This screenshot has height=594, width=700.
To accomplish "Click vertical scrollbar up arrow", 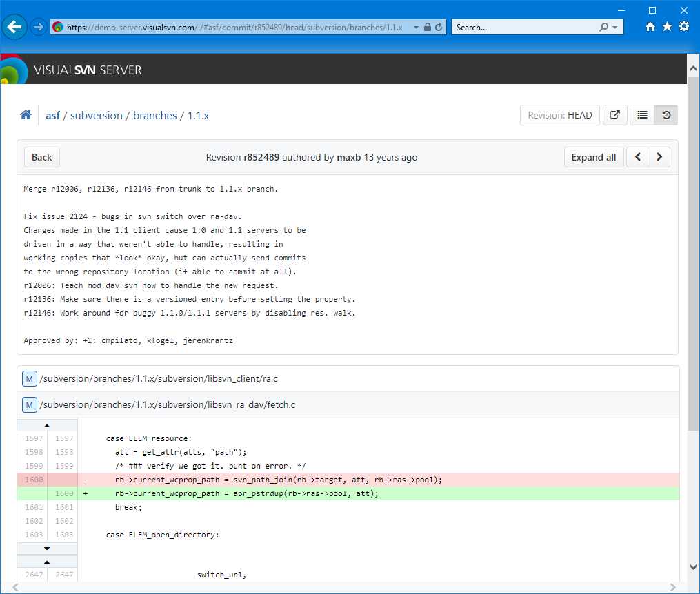I will click(x=693, y=69).
